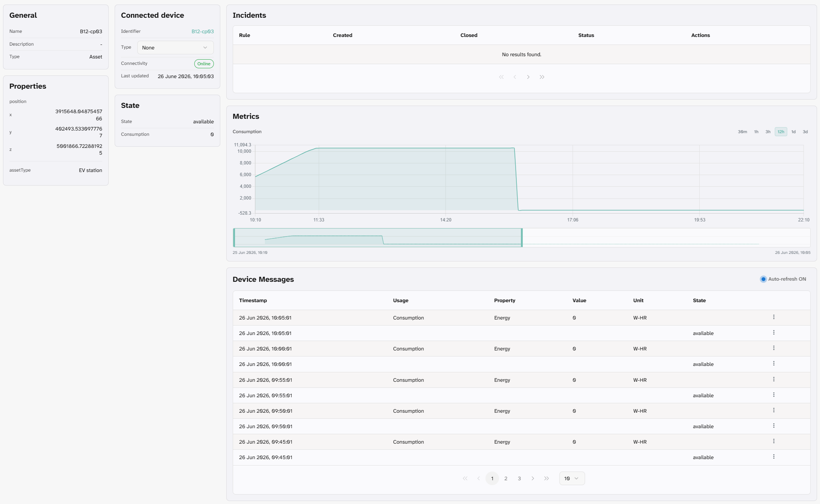Click the x position value 3915648.04875457
820x504 pixels.
pos(79,115)
